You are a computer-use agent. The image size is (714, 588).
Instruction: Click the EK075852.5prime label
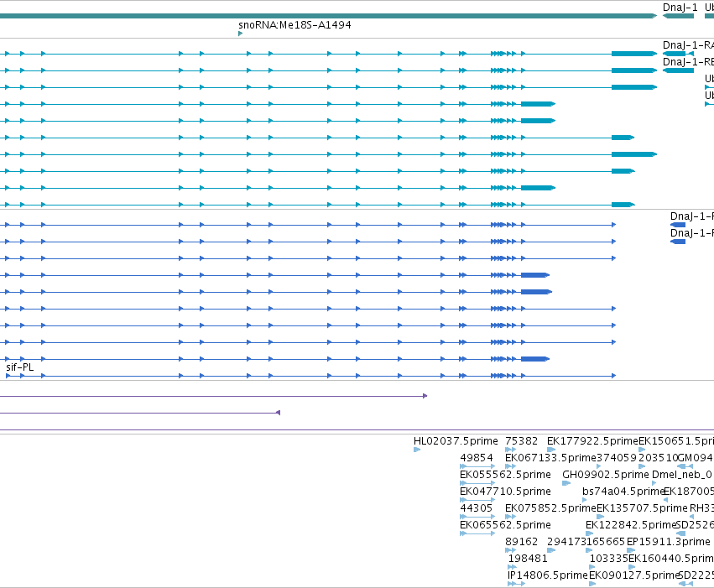(x=550, y=508)
